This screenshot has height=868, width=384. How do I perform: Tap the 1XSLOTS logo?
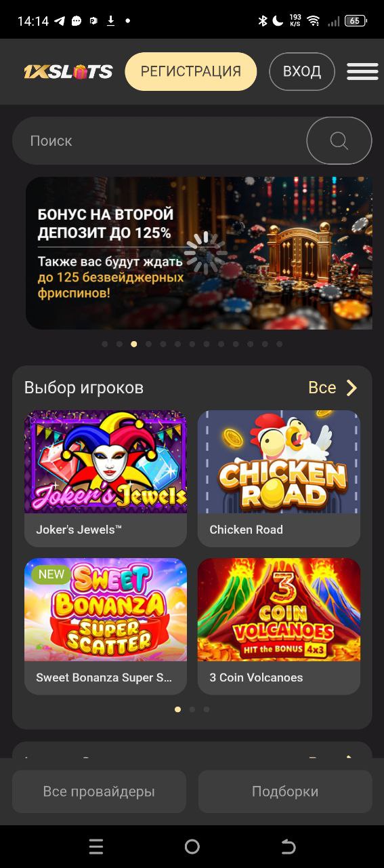[x=68, y=71]
